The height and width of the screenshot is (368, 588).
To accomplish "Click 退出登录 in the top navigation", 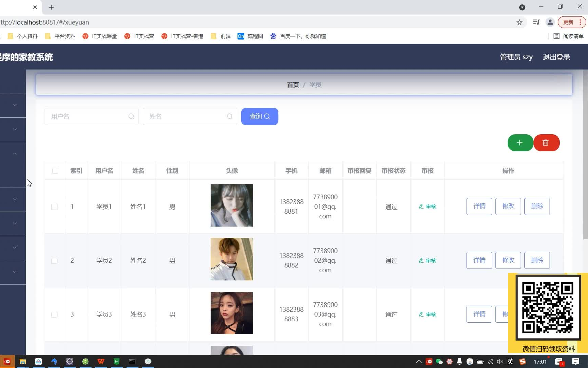I will click(556, 57).
